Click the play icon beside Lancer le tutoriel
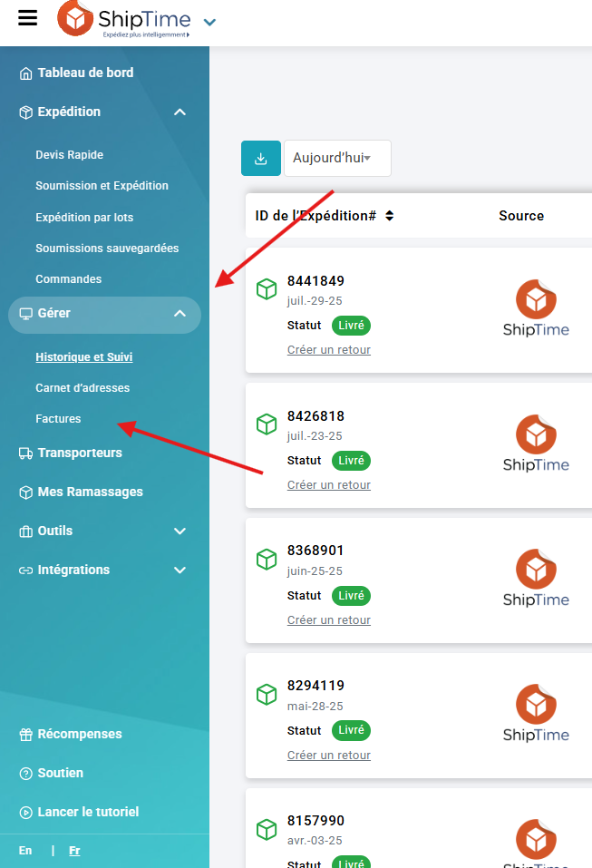The width and height of the screenshot is (592, 868). 25,812
